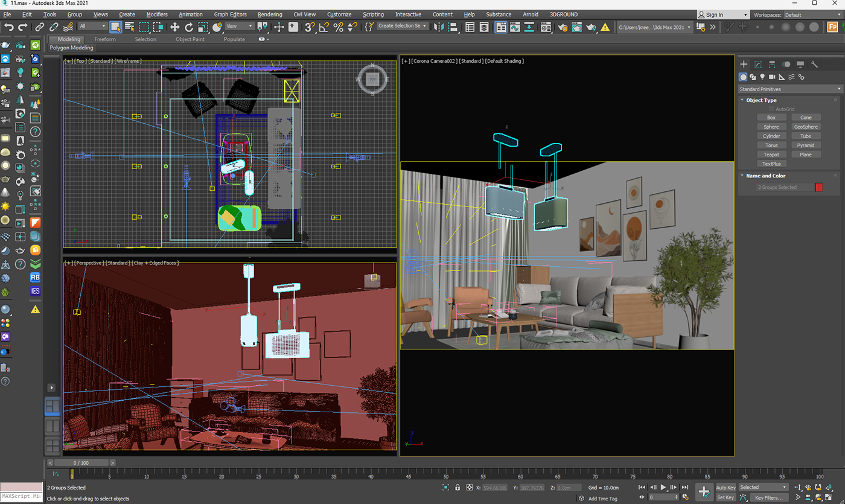This screenshot has width=845, height=504.
Task: Open the Key Filters dialog
Action: tap(768, 497)
